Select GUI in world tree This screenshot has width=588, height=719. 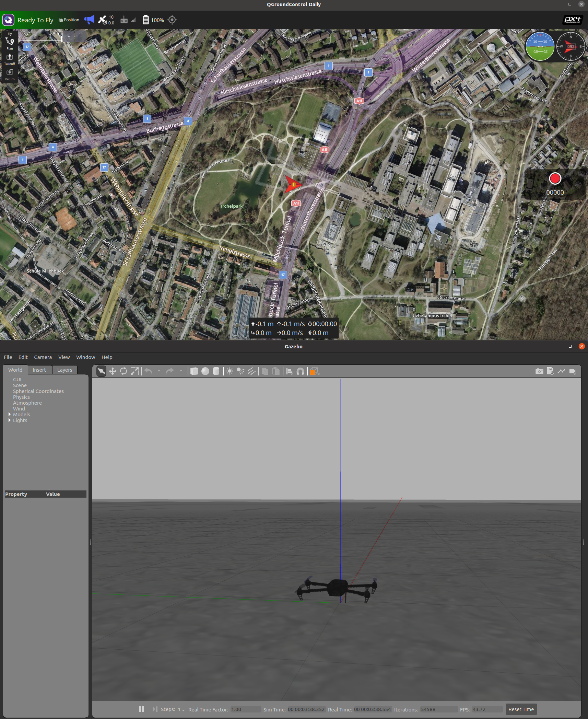tap(17, 379)
